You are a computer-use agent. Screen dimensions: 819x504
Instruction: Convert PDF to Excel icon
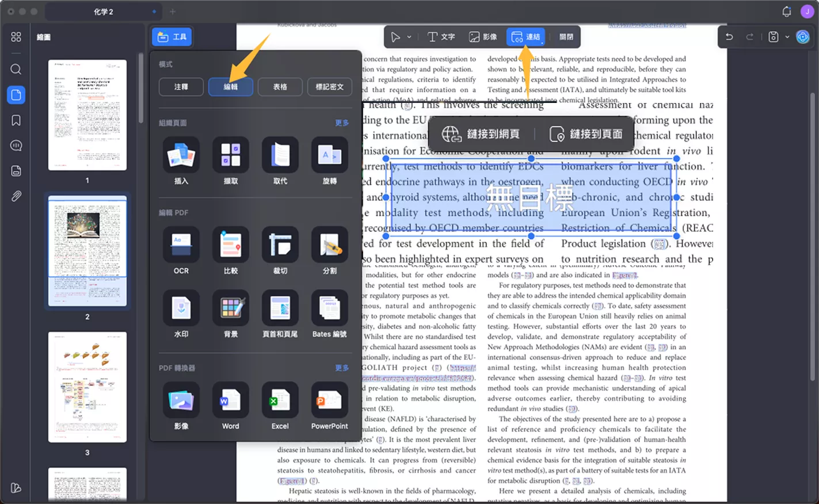(280, 400)
